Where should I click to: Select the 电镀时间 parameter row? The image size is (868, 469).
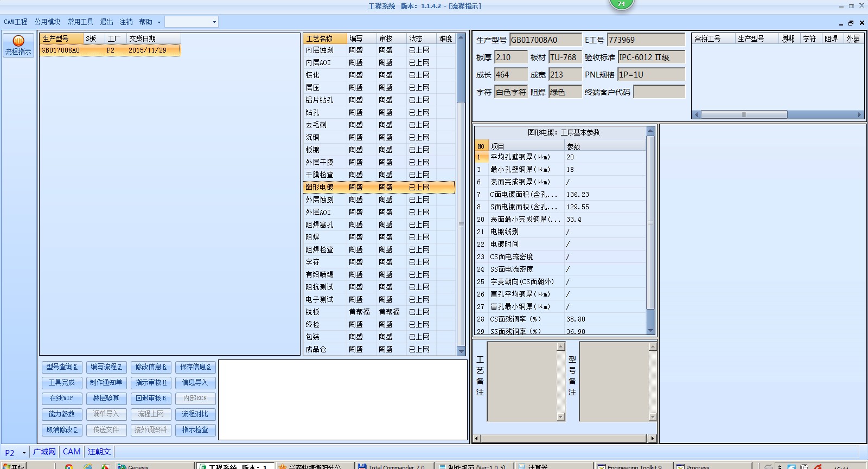pos(560,245)
